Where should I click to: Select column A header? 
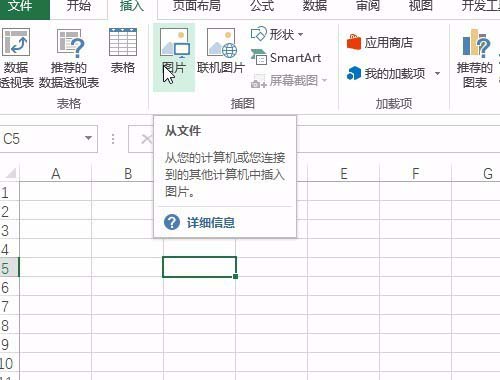(56, 174)
